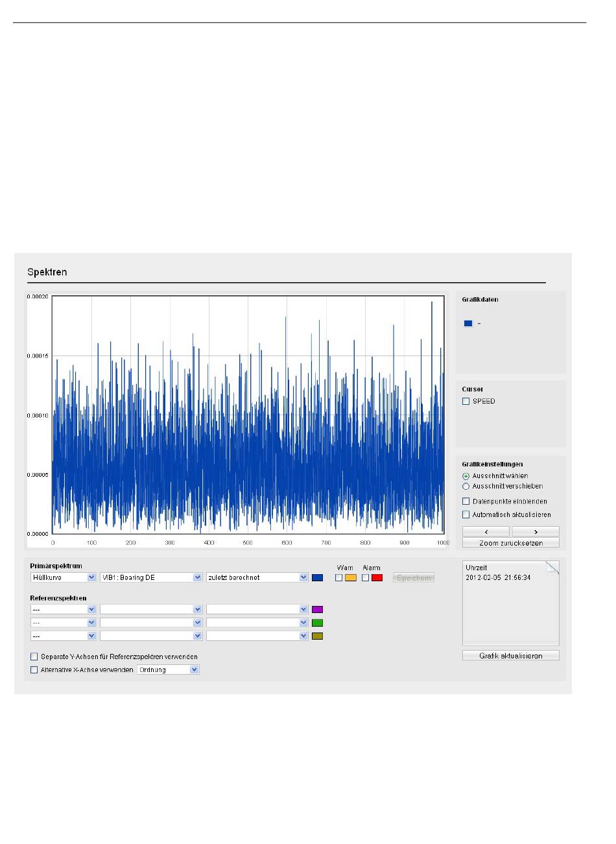This screenshot has height=844, width=616.
Task: Click the purple reference spectrum color swatch
Action: pos(317,610)
